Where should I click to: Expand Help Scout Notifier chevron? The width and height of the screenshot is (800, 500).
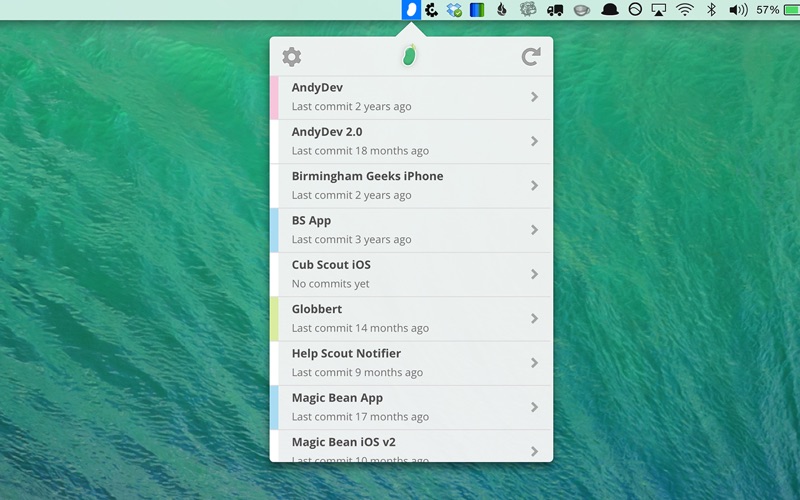534,363
